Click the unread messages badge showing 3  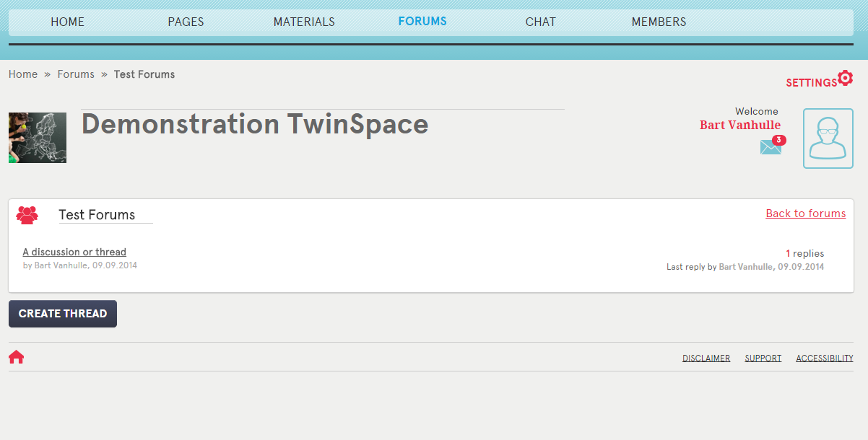coord(779,140)
